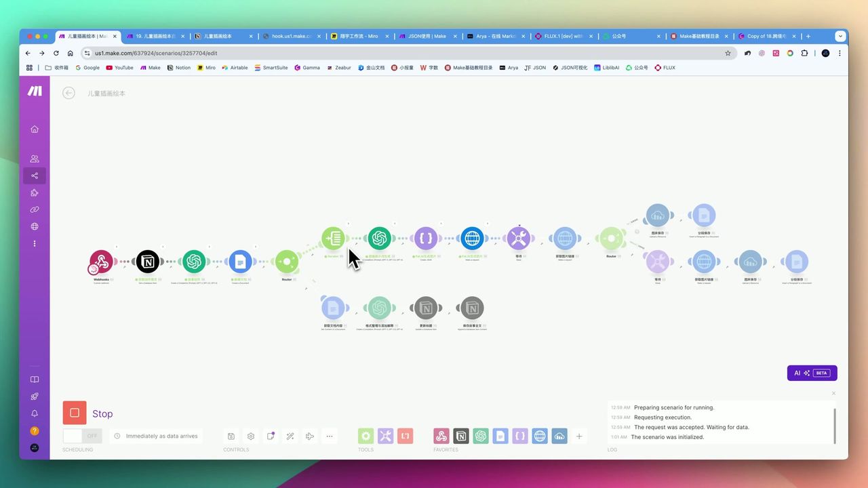Switch to the 'FLUX.1 [dev]' browser tab
This screenshot has height=488, width=868.
[x=563, y=36]
